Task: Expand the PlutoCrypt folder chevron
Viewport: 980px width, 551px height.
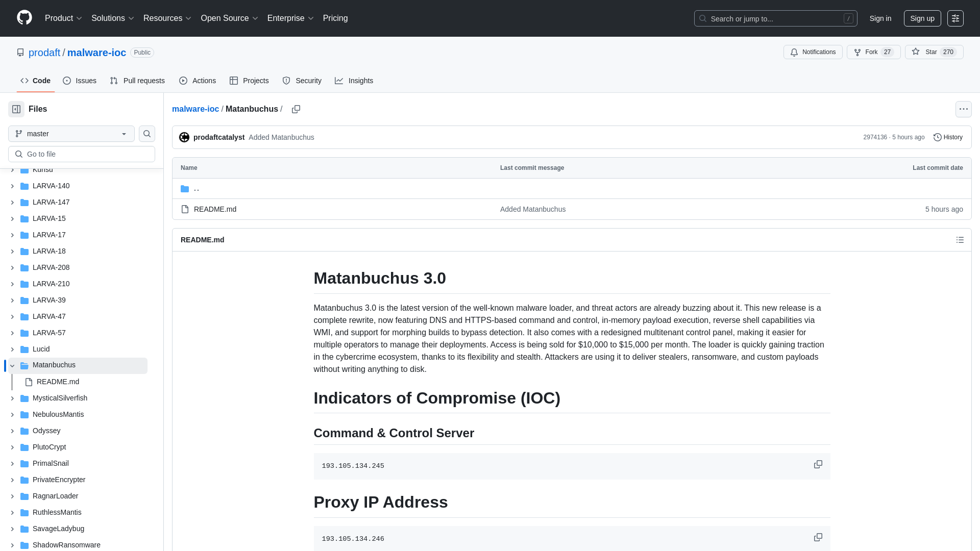Action: [12, 447]
